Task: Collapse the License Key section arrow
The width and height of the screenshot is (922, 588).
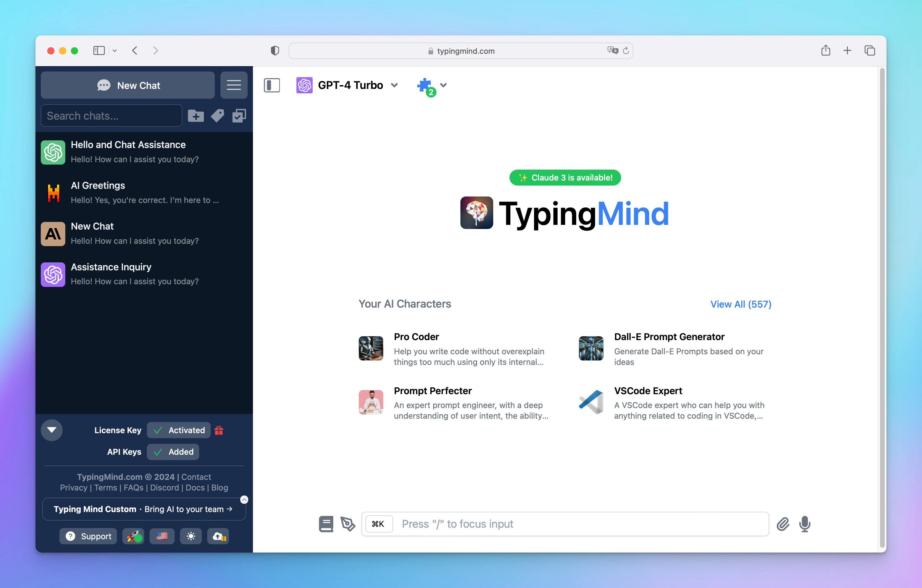Action: click(51, 430)
